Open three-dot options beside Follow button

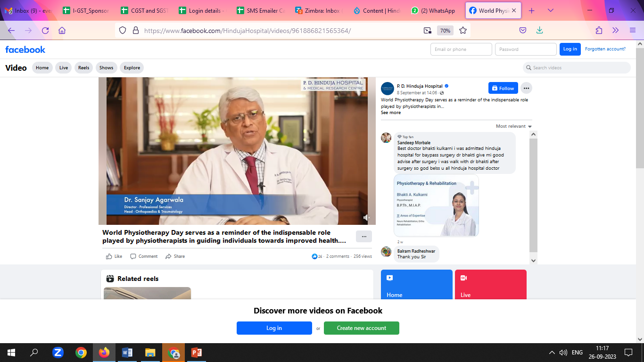pos(526,88)
